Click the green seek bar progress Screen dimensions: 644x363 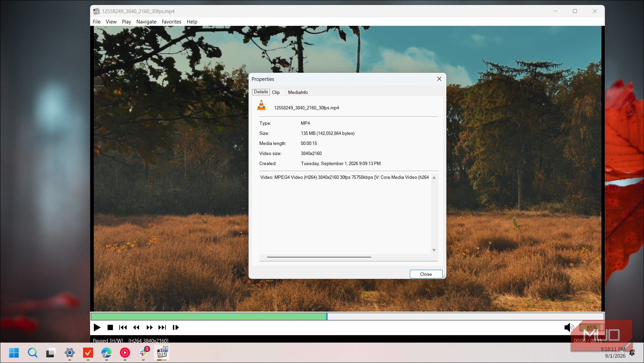(x=209, y=316)
